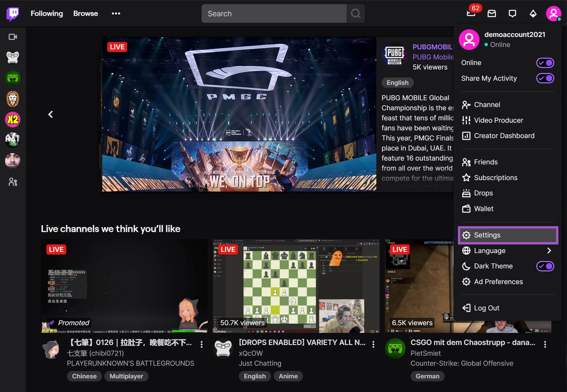This screenshot has width=567, height=392.
Task: Click the chess stream thumbnail
Action: coord(296,286)
